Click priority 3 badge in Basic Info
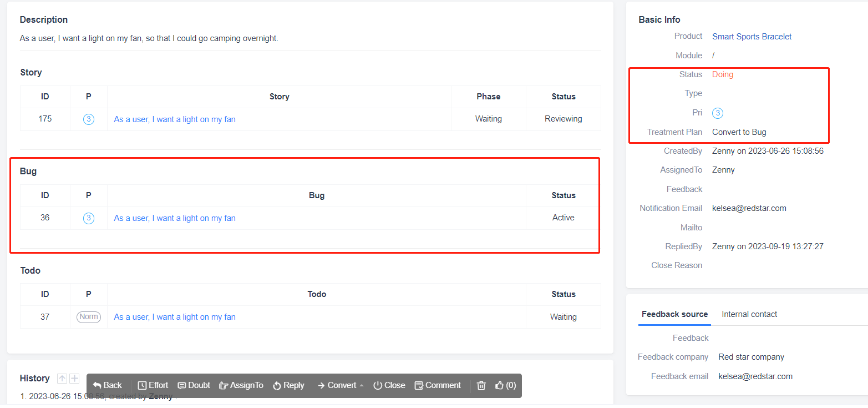Image resolution: width=868 pixels, height=408 pixels. pos(717,113)
